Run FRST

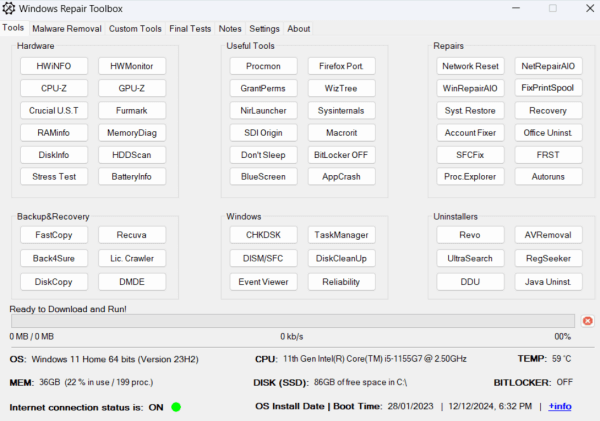548,155
